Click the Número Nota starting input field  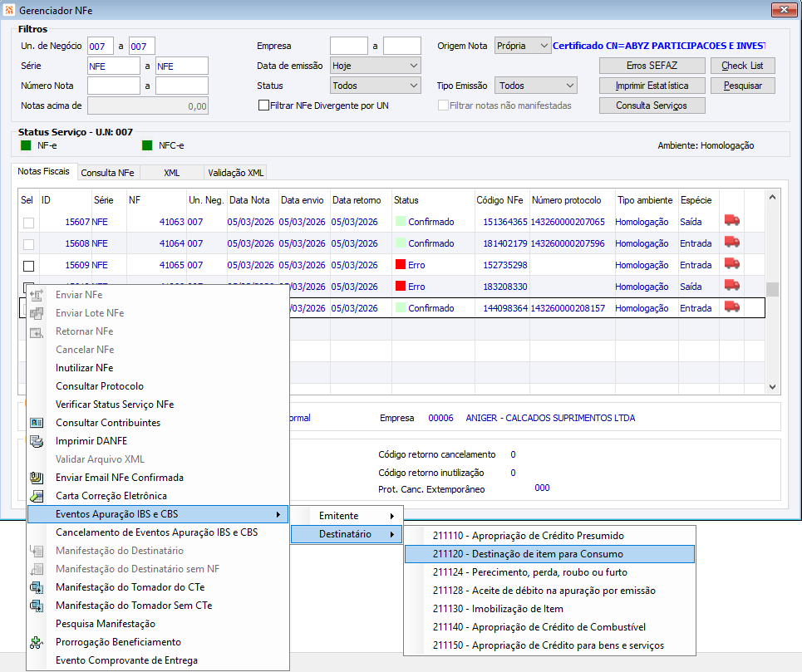click(x=114, y=86)
